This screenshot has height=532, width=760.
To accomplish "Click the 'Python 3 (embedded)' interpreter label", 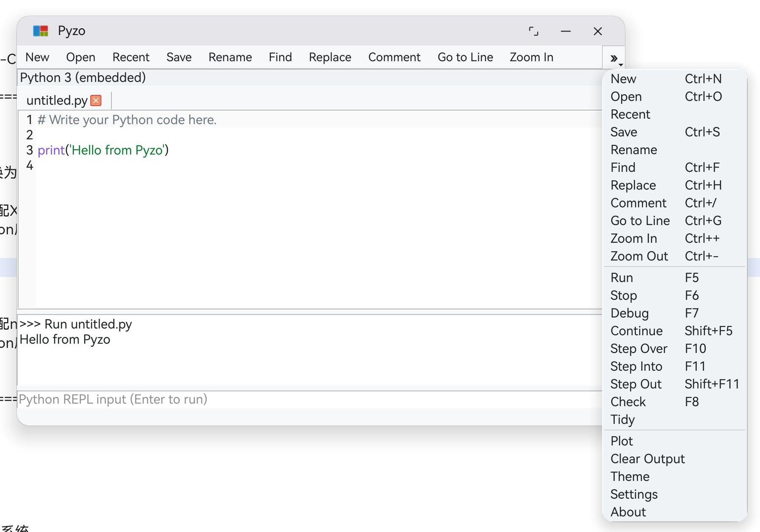I will [83, 78].
